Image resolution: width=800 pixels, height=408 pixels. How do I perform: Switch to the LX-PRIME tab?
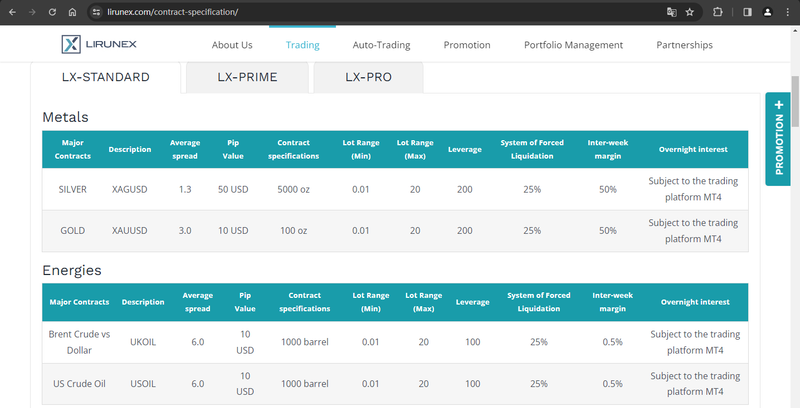pos(247,77)
